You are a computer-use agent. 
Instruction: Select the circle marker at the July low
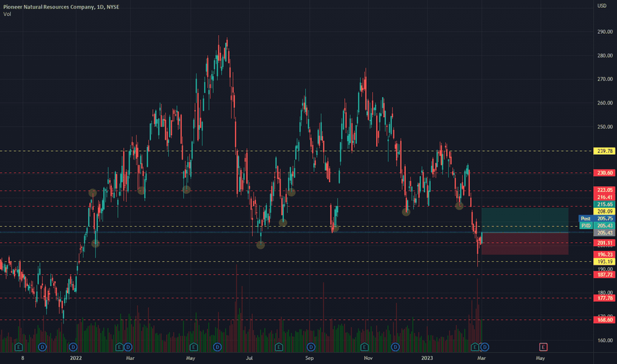[260, 245]
